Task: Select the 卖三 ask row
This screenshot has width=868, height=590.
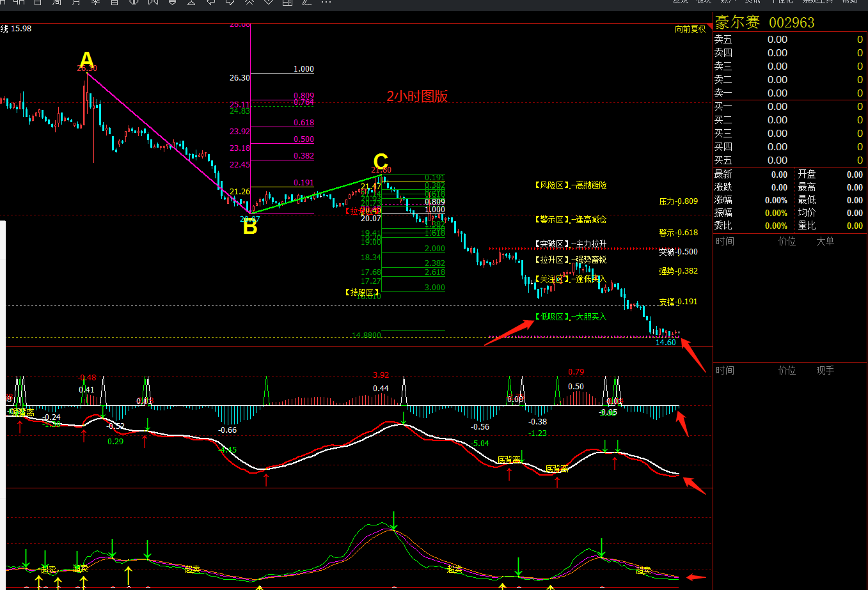Action: click(790, 66)
